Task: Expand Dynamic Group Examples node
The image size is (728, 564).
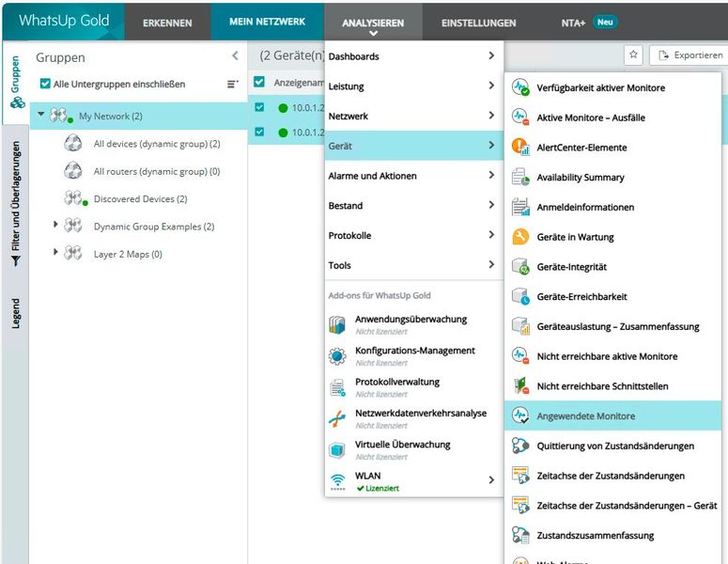Action: [x=55, y=225]
